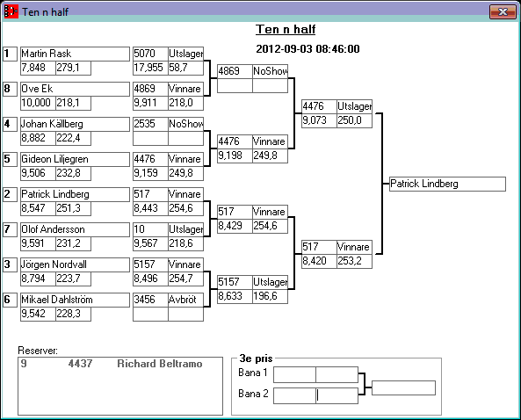The height and width of the screenshot is (420, 521).
Task: Click Olof Andersson's time 9,591
Action: point(38,244)
